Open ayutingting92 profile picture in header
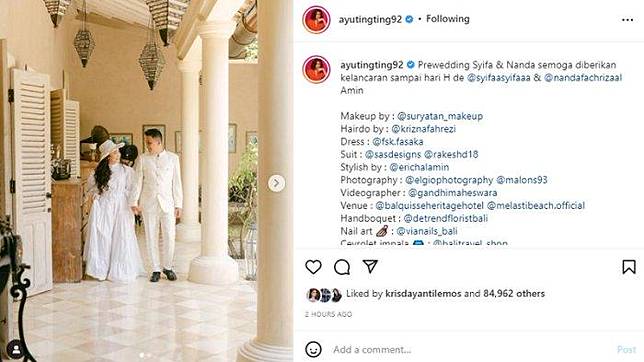The height and width of the screenshot is (362, 644). click(x=316, y=20)
